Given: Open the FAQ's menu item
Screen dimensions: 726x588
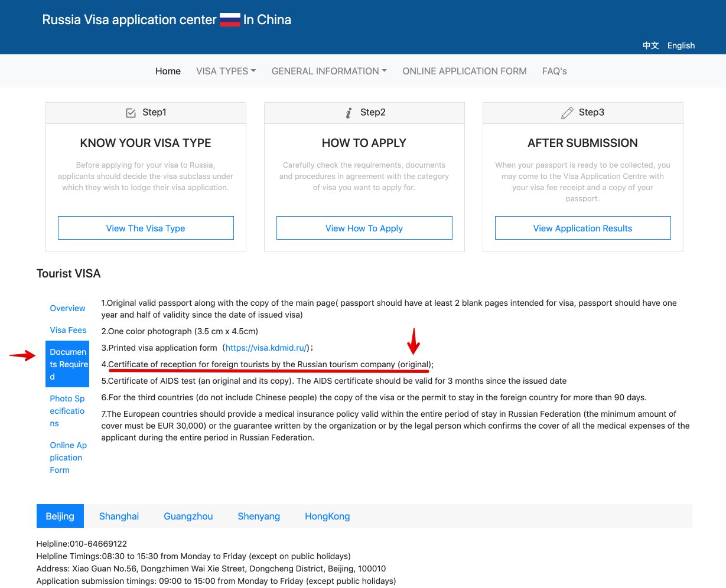Looking at the screenshot, I should tap(555, 71).
